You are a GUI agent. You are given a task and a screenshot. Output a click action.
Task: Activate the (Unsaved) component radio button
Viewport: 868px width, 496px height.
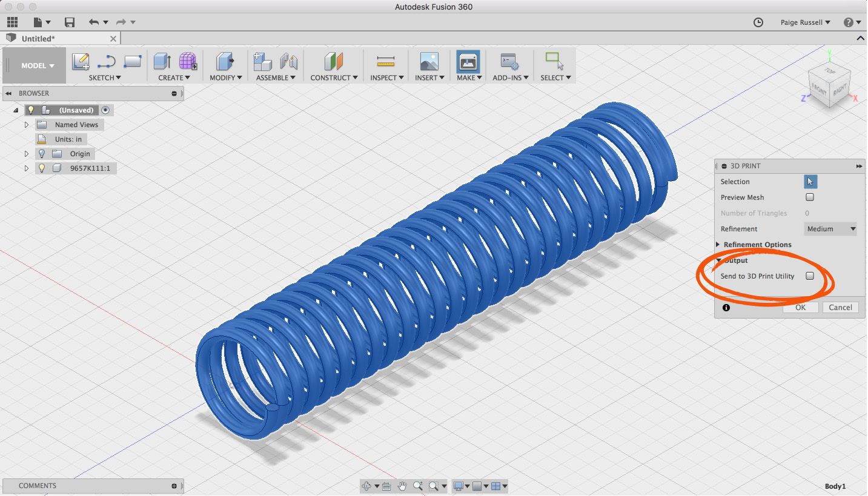pos(106,110)
